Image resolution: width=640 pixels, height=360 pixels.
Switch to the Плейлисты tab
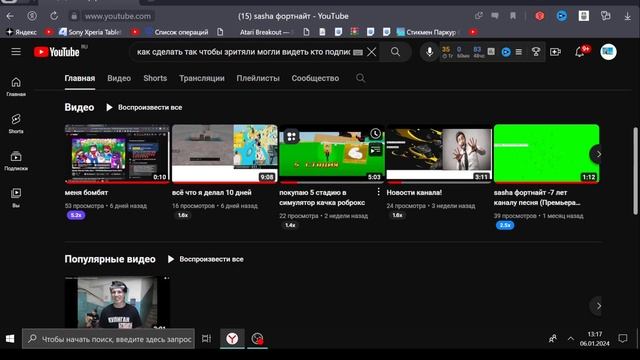click(x=258, y=78)
